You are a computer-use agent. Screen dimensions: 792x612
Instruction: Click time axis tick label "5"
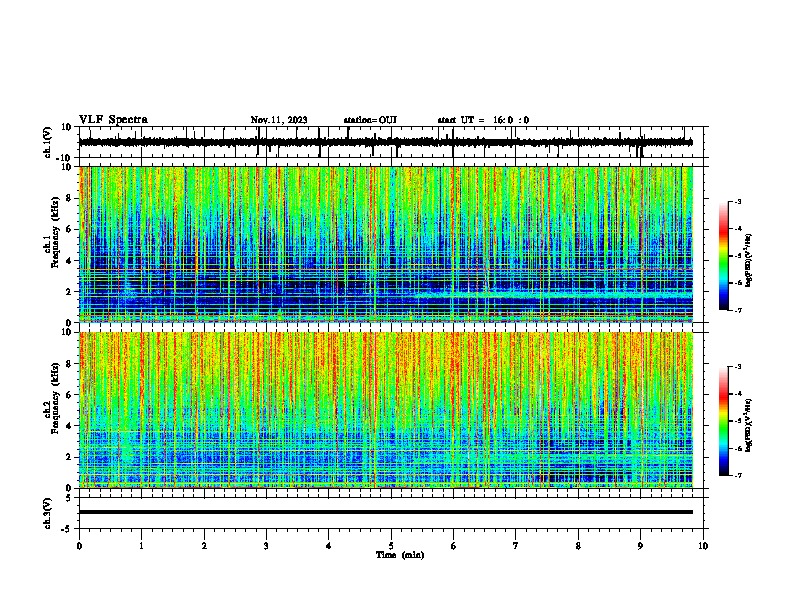click(x=391, y=546)
